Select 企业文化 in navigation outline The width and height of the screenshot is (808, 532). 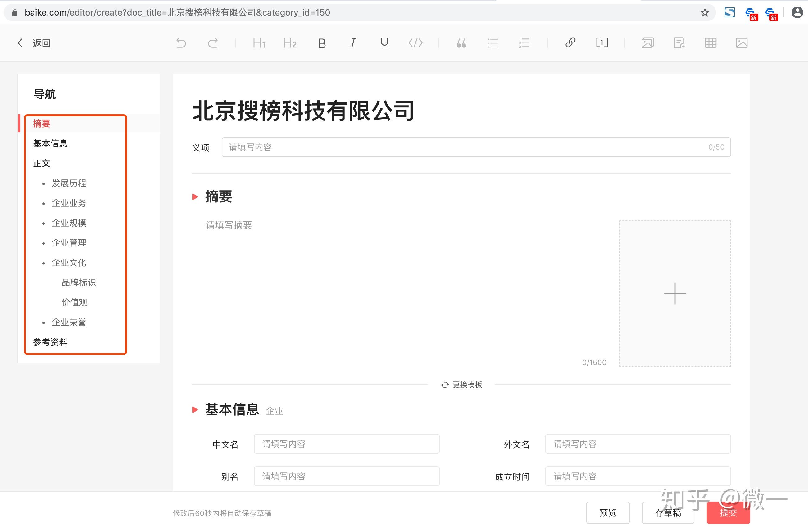[x=69, y=263]
